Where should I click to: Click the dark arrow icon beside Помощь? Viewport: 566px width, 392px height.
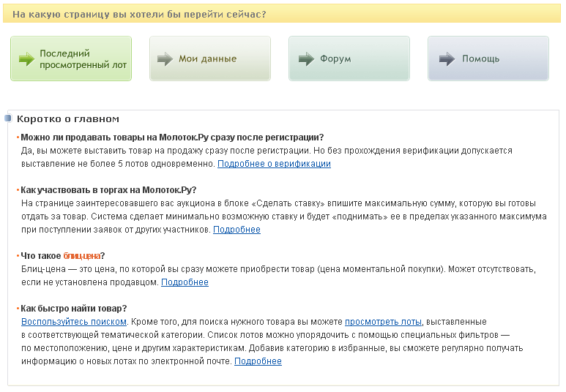(447, 59)
